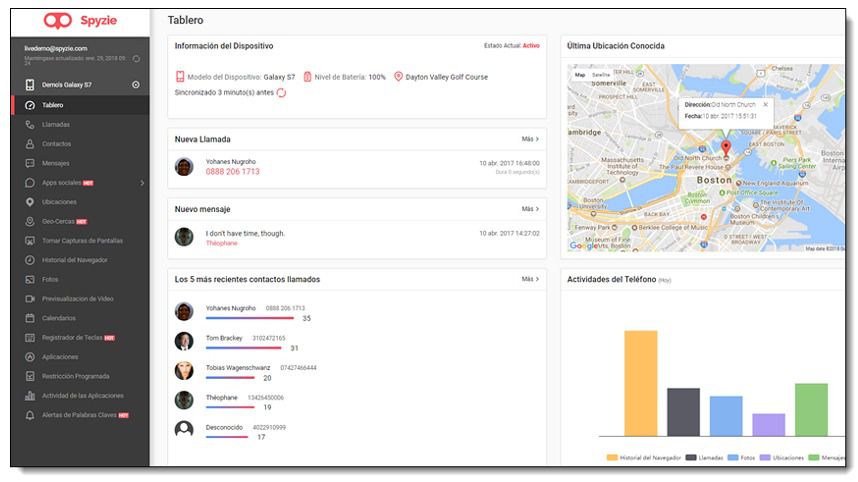
Task: Click the Google logo on map
Action: coord(584,246)
